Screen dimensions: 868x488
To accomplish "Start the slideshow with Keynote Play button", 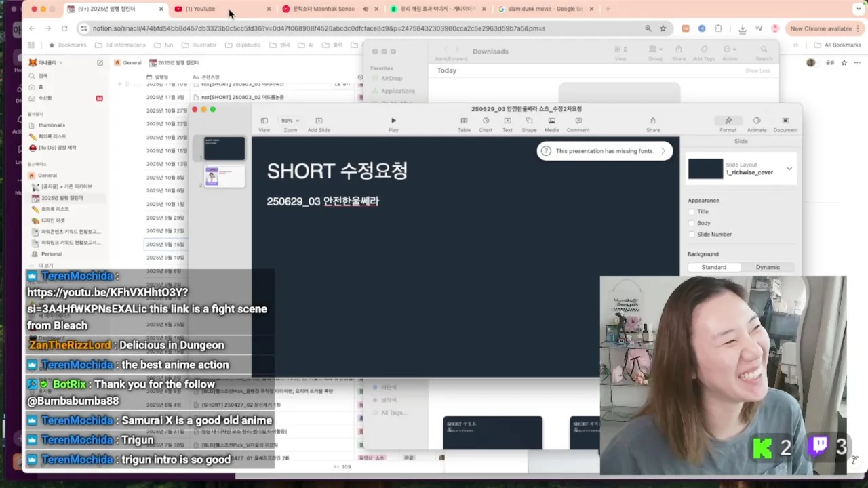I will 393,121.
